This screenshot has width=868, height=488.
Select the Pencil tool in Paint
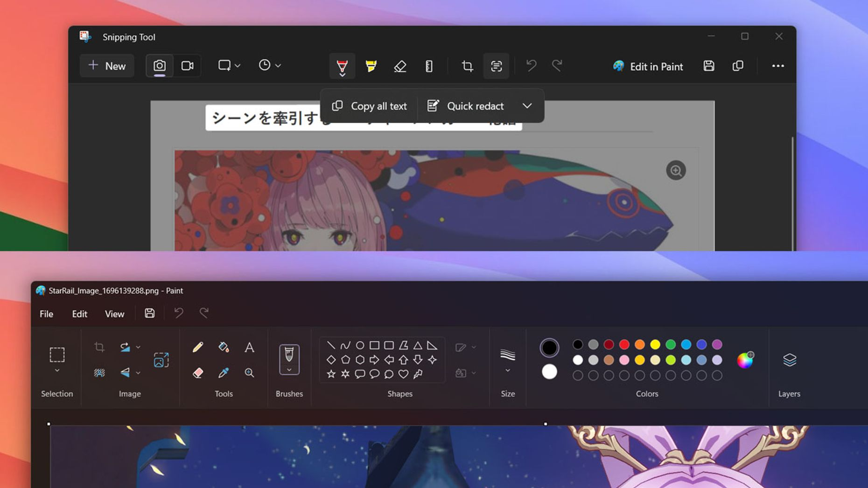(198, 347)
